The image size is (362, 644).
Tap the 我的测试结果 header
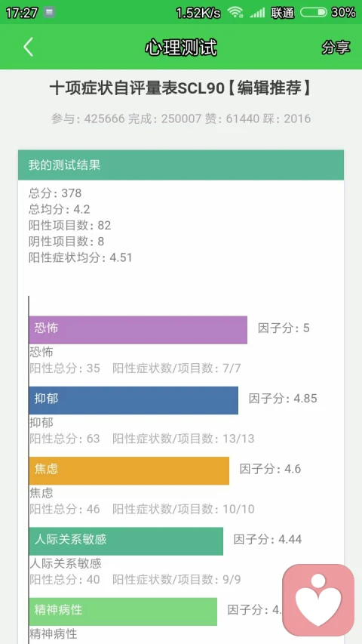click(x=181, y=165)
